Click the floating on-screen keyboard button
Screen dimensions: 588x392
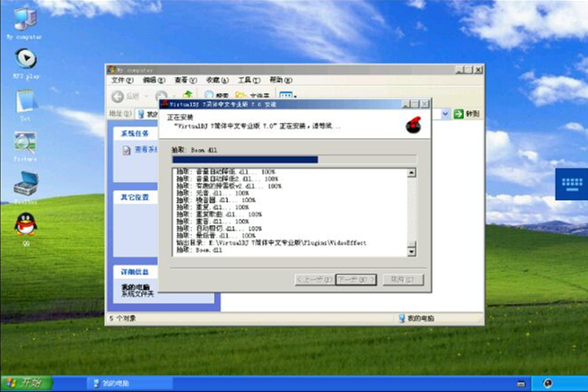pyautogui.click(x=572, y=184)
